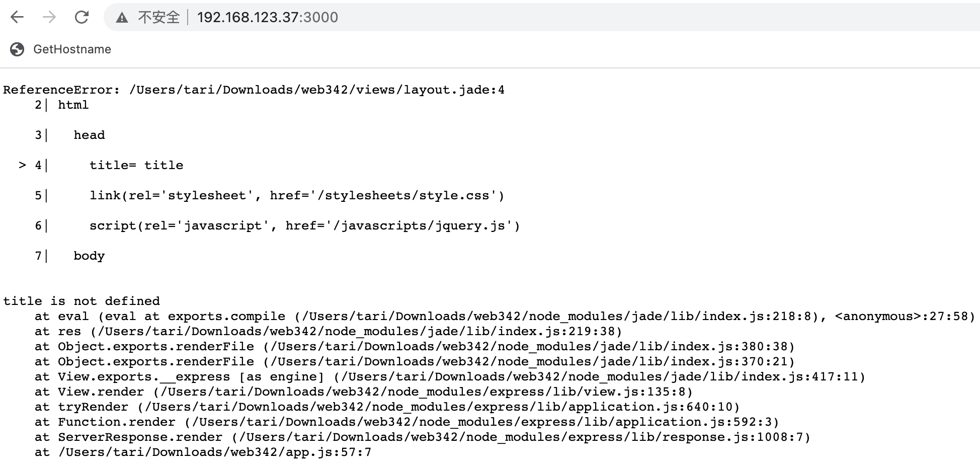Click the 不安全 security label
The image size is (980, 468).
[x=159, y=18]
